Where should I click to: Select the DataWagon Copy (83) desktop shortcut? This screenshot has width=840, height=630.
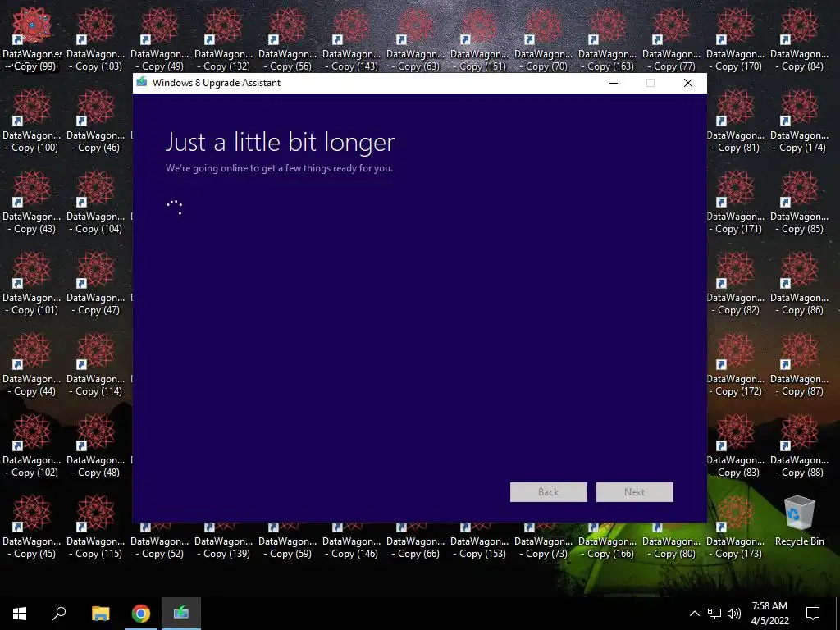[x=736, y=446]
